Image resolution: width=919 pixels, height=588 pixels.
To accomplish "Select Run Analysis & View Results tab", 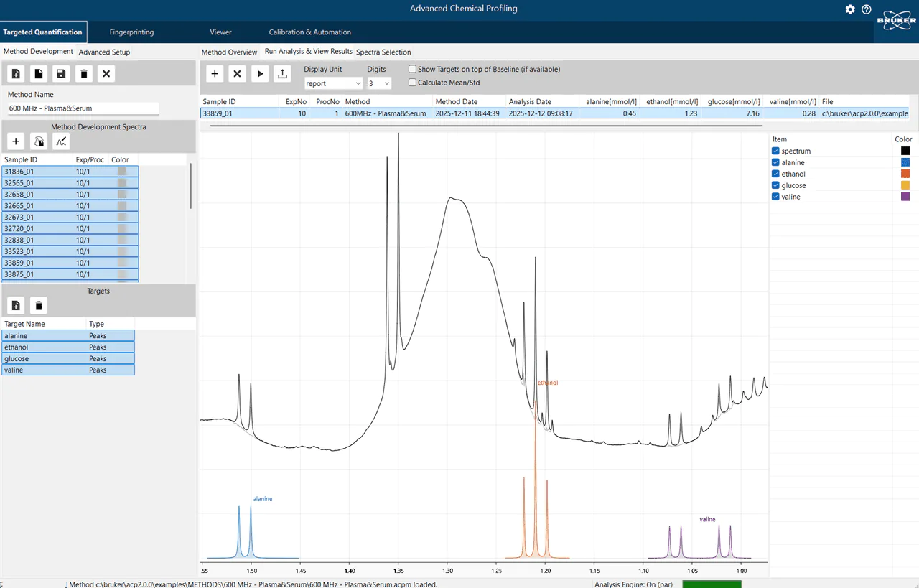I will point(309,52).
